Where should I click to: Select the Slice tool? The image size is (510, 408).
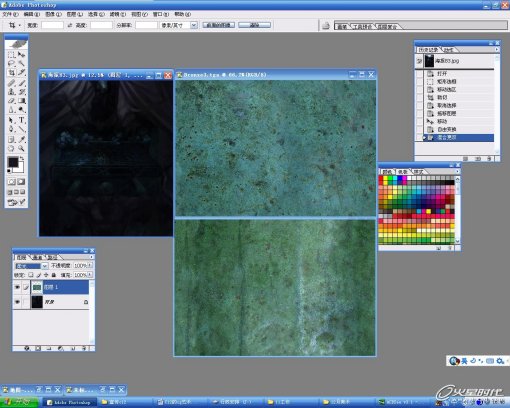(22, 72)
